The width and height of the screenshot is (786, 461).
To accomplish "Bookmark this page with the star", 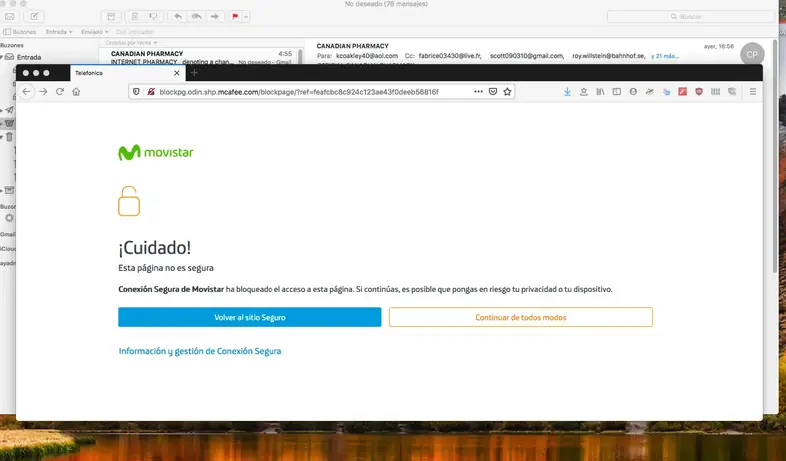I will (x=507, y=92).
